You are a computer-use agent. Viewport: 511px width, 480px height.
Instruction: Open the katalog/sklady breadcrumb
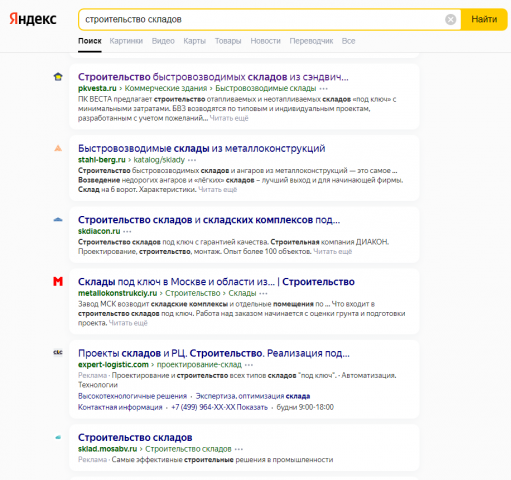point(159,160)
